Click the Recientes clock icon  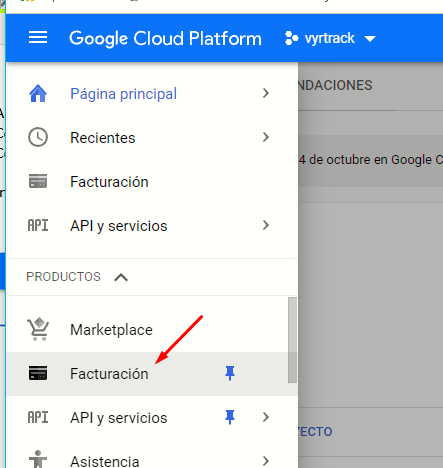(38, 137)
